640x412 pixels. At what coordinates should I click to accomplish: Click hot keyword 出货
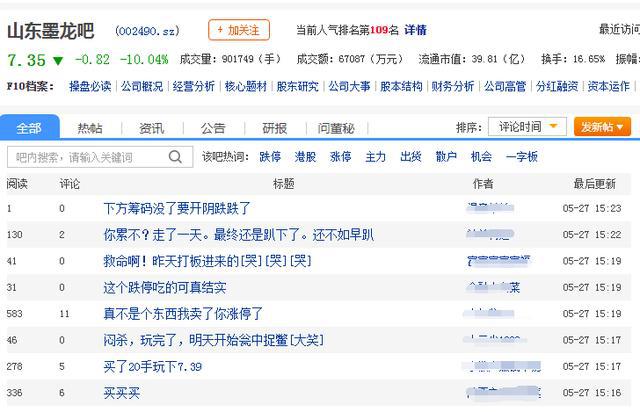(x=411, y=156)
